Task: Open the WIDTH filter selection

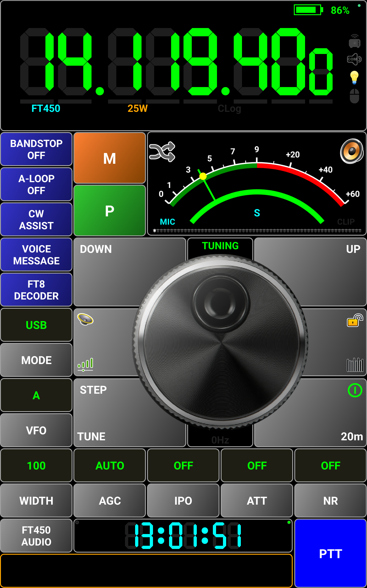Action: point(36,500)
